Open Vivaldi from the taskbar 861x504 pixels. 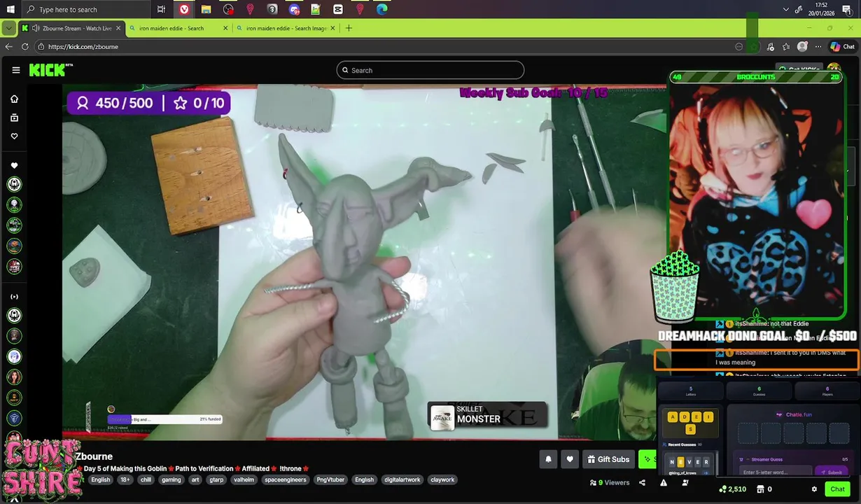pyautogui.click(x=184, y=9)
